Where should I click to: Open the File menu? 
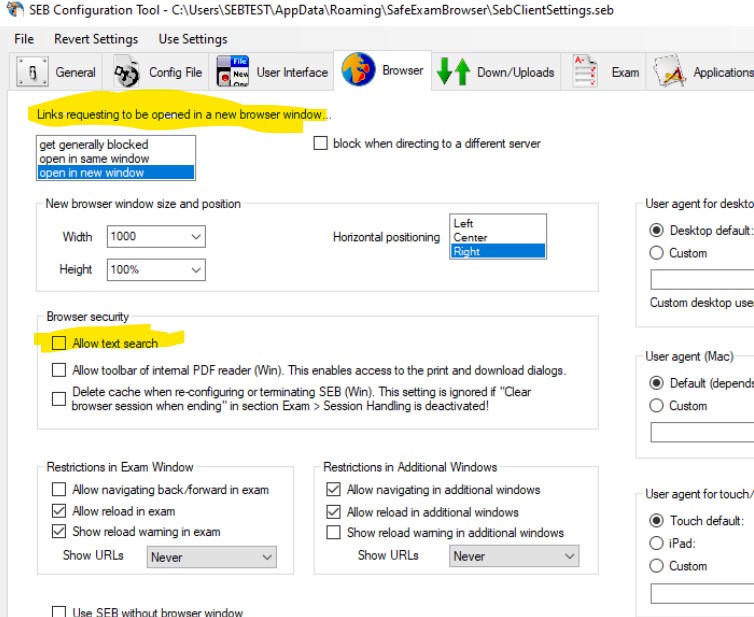(x=24, y=39)
